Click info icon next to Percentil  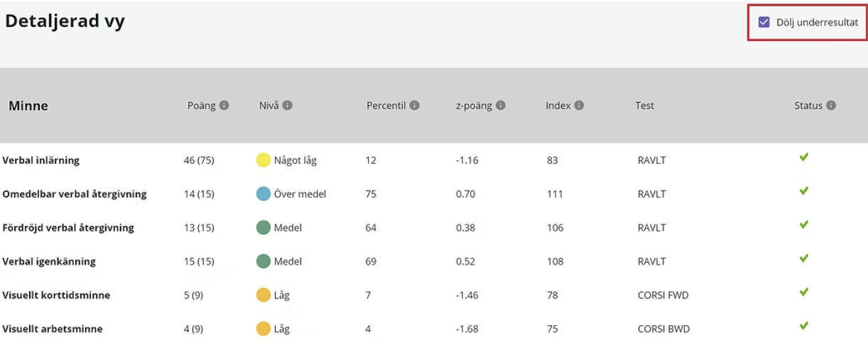[x=414, y=106]
